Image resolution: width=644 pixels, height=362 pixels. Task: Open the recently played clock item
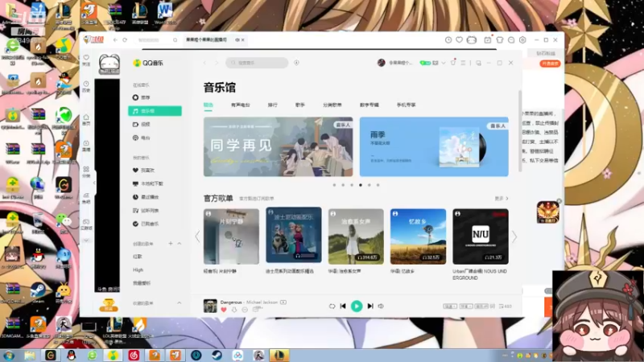146,197
